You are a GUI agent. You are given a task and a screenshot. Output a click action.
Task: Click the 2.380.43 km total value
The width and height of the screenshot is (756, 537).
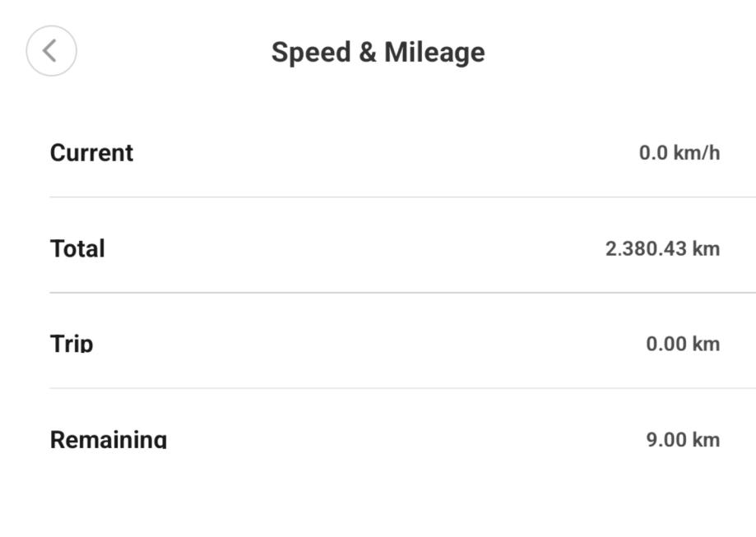tap(662, 248)
